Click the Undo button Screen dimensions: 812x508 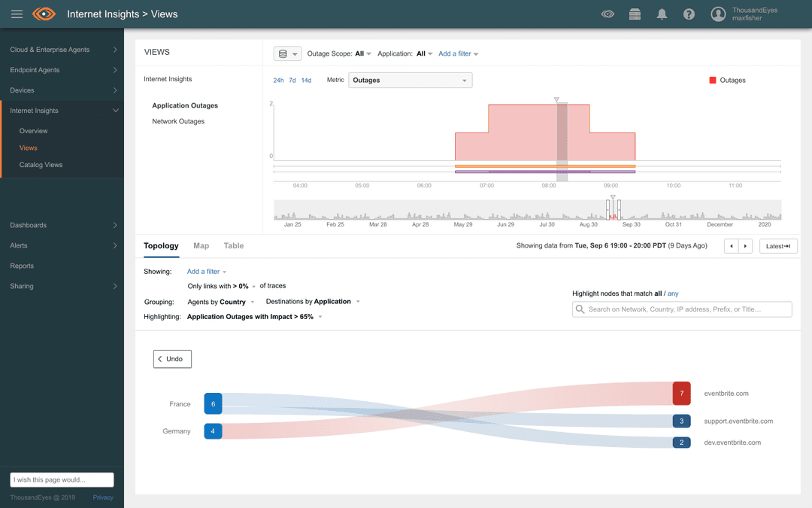172,359
